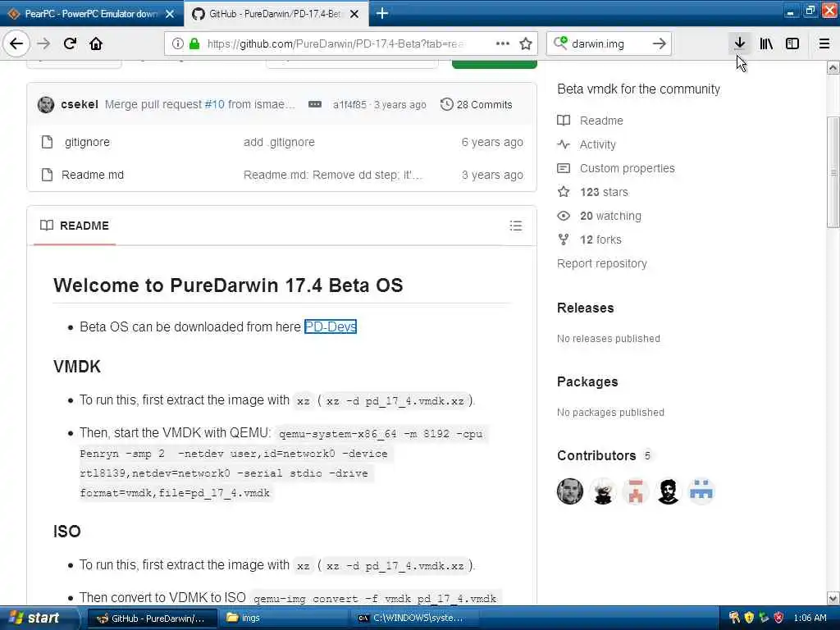
Task: Open imgs folder taskbar button
Action: [x=283, y=619]
